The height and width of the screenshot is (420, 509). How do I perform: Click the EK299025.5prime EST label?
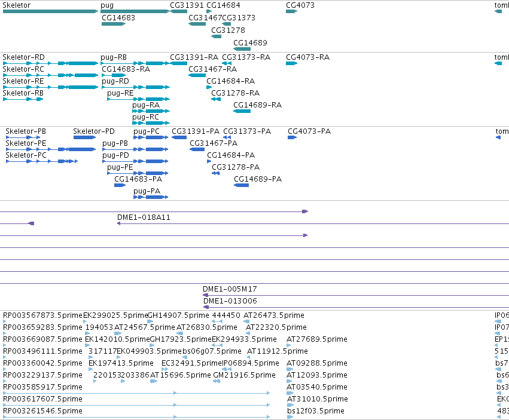click(115, 315)
